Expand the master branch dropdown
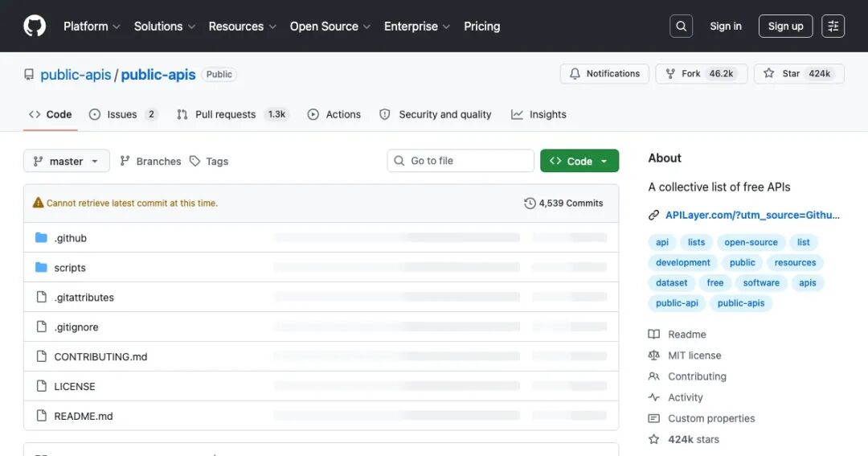Viewport: 868px width, 456px height. point(66,161)
